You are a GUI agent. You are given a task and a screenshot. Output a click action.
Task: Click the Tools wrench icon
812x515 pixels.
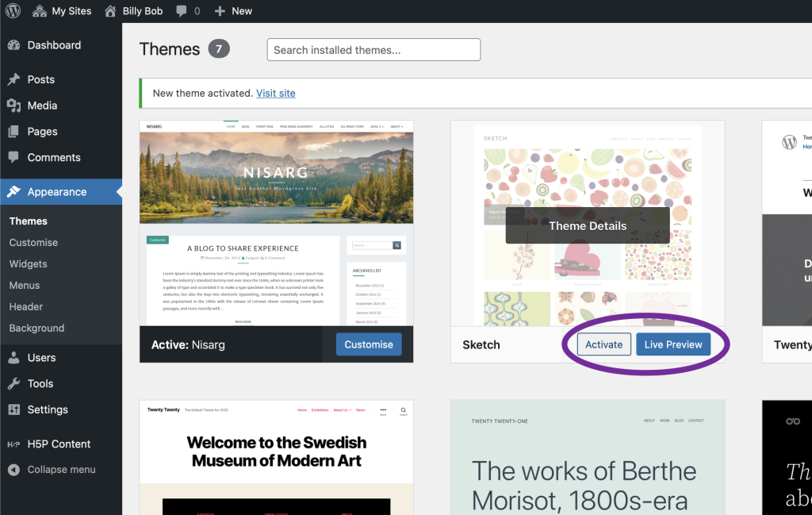[x=14, y=383]
